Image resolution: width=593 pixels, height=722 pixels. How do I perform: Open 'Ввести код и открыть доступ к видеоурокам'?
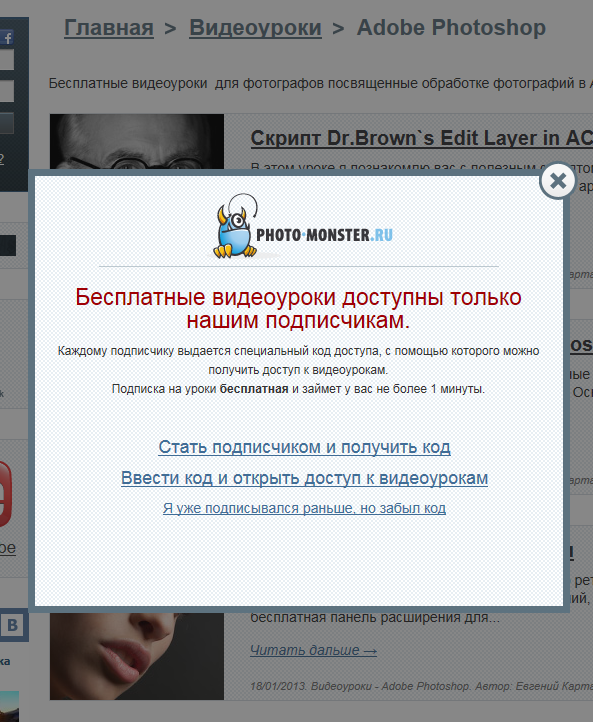(304, 478)
